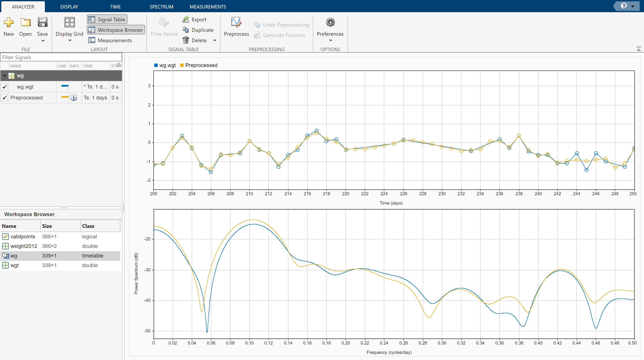Open Preferences gear icon
Screen dimensions: 644x360
pyautogui.click(x=330, y=22)
